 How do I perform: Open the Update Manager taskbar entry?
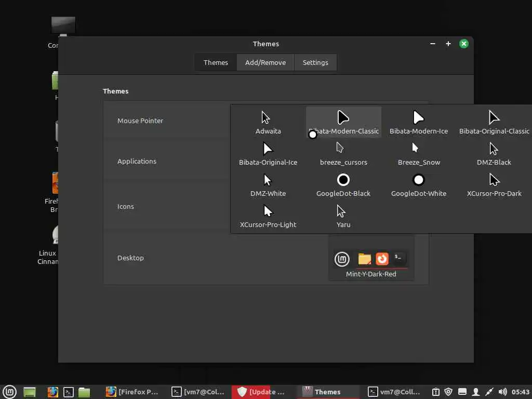tap(262, 392)
